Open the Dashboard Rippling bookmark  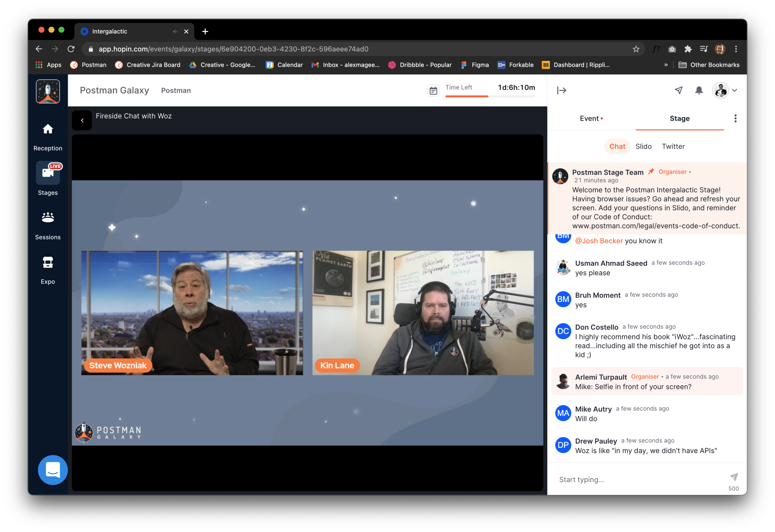576,65
